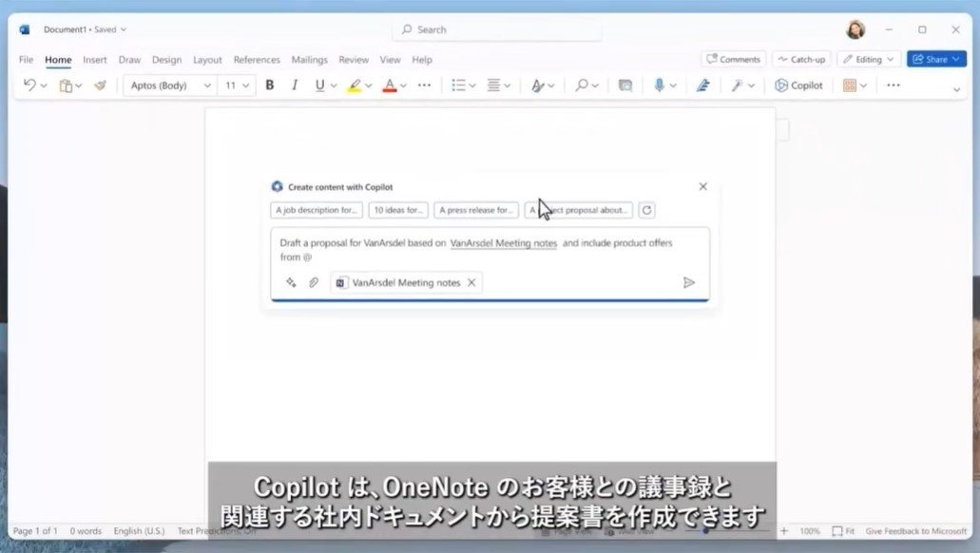Image resolution: width=980 pixels, height=553 pixels.
Task: Click the Word app icon in title bar
Action: coord(25,29)
